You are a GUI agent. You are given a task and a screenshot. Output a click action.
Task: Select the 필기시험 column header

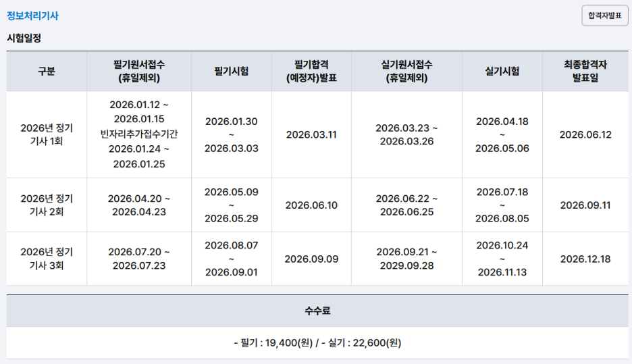click(x=232, y=72)
